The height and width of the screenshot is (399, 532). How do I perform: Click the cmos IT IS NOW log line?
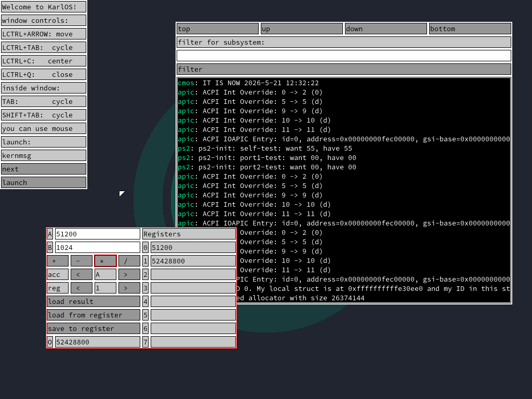pyautogui.click(x=248, y=83)
